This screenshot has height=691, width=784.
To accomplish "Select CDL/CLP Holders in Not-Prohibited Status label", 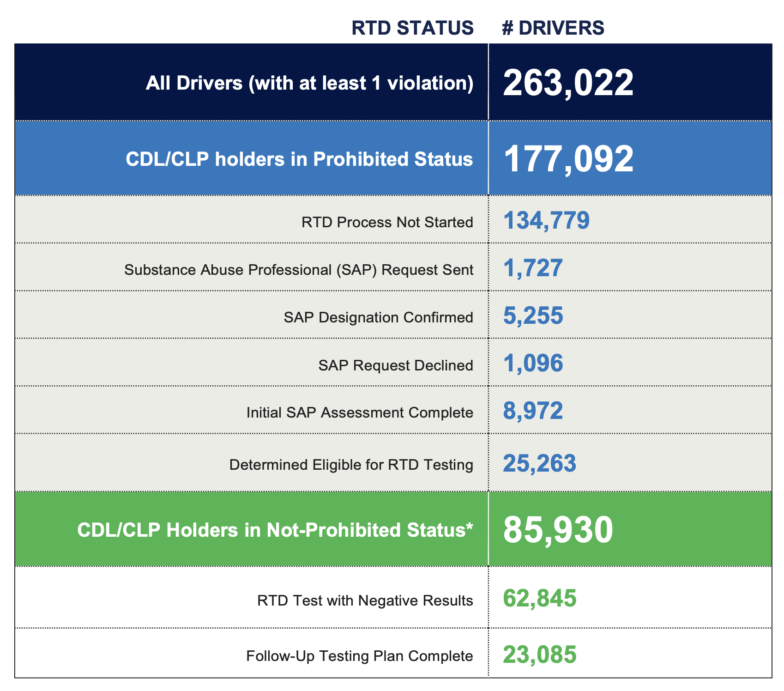I will click(275, 530).
